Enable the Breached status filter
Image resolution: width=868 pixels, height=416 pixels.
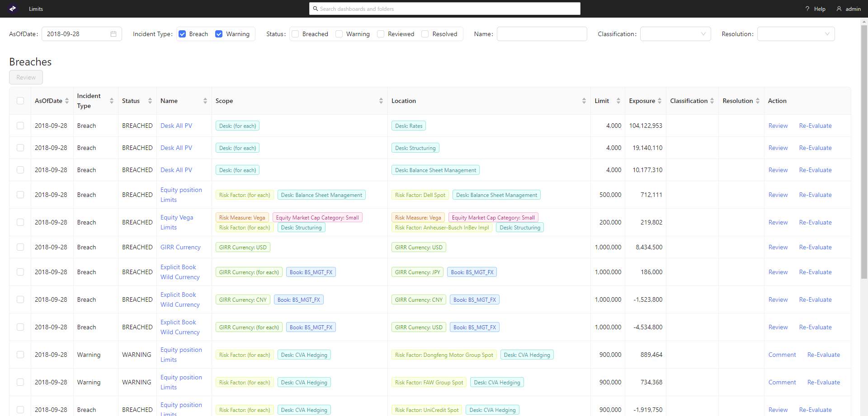(295, 34)
